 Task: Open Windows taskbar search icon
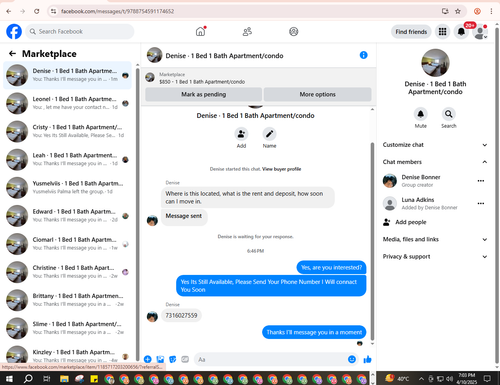28,379
